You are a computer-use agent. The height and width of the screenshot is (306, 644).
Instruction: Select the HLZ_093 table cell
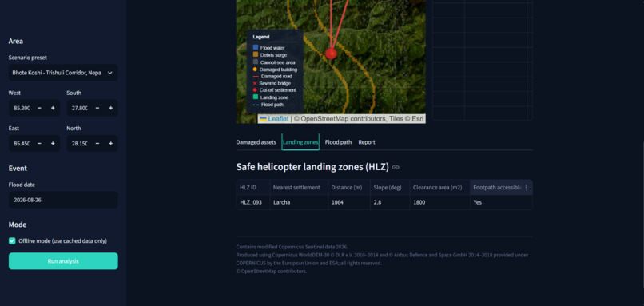[252, 202]
